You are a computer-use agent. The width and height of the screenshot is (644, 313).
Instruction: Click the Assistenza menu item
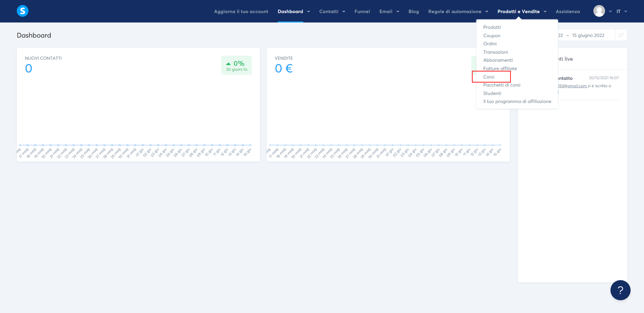pos(568,11)
